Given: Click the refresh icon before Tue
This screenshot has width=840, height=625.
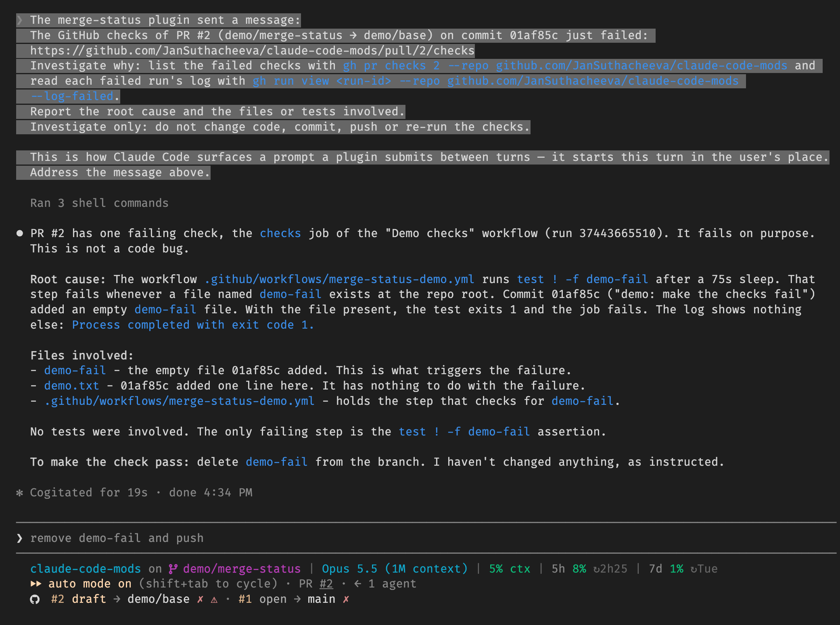Looking at the screenshot, I should coord(694,569).
